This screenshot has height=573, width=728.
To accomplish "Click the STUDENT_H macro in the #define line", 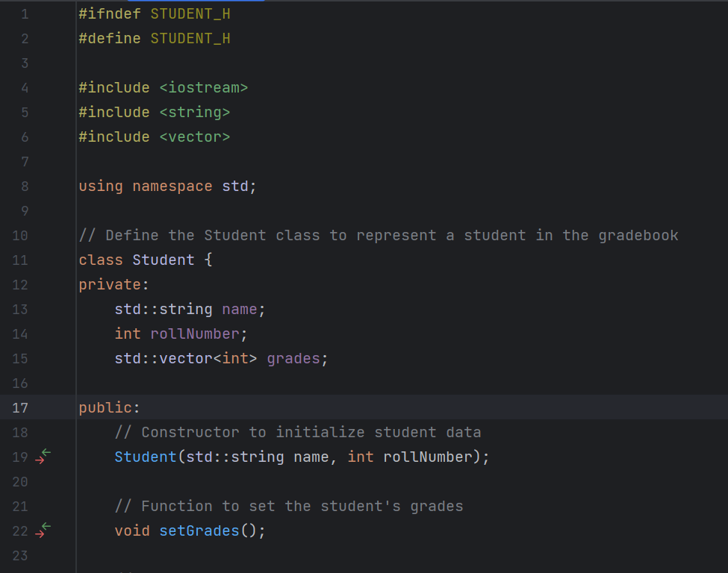I will coord(190,39).
